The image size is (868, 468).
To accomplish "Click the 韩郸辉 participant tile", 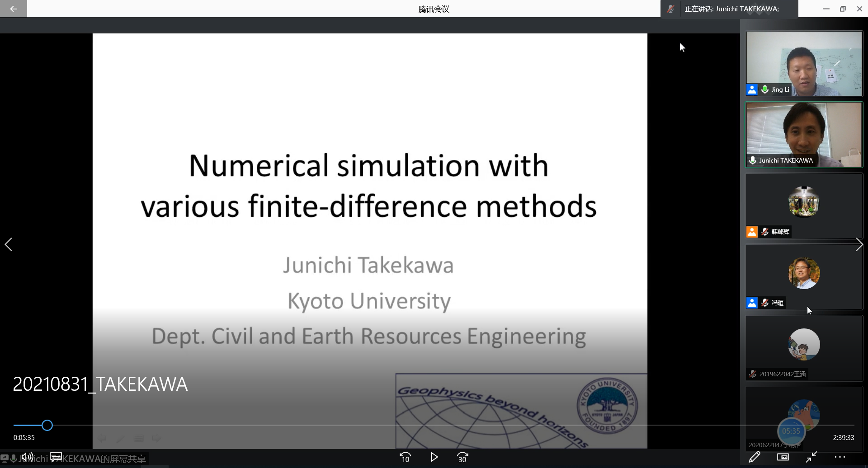I will (804, 206).
